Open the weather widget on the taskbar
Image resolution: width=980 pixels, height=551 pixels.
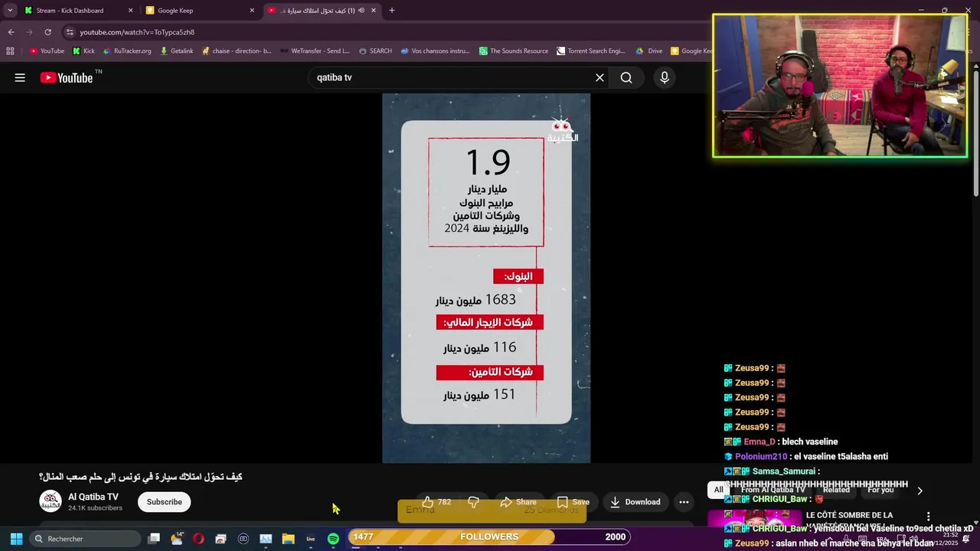coord(177,539)
